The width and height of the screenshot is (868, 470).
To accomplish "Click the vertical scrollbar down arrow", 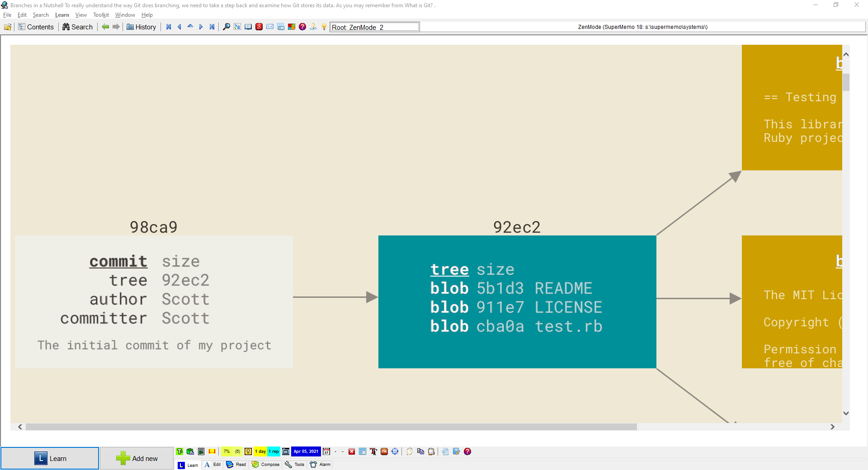I will click(846, 413).
